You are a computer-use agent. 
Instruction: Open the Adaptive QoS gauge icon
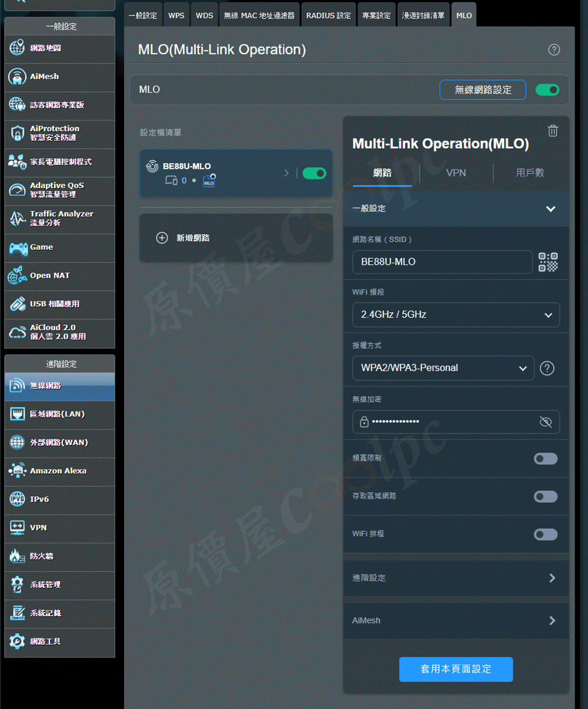point(17,190)
